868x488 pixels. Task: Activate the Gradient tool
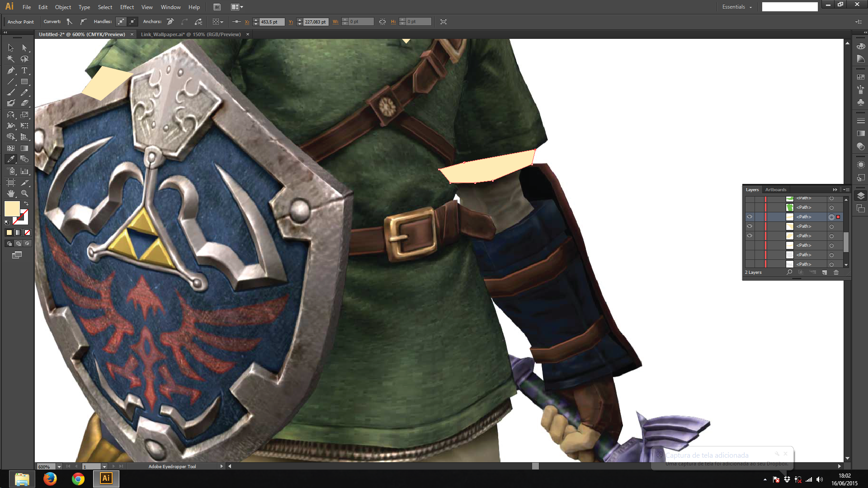24,148
